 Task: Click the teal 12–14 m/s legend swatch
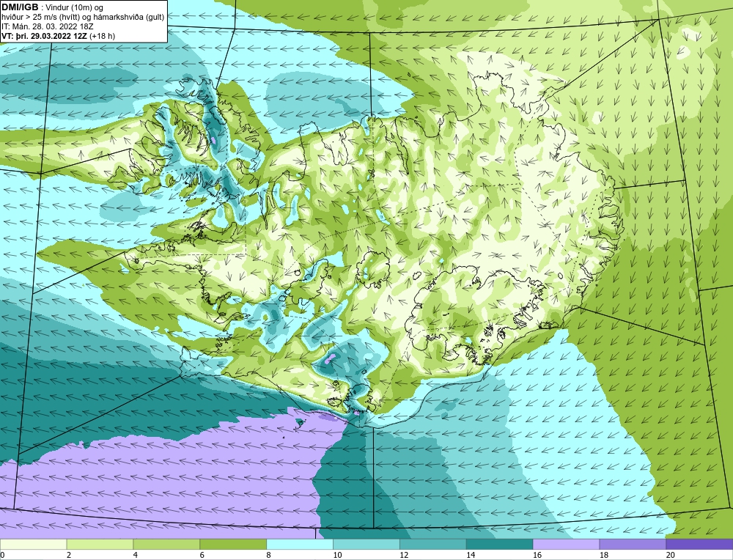[433, 544]
